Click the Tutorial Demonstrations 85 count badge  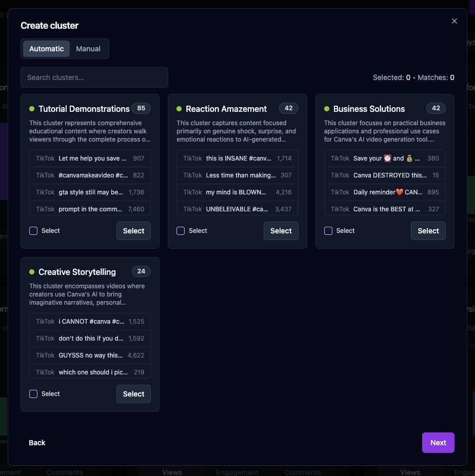coord(141,108)
